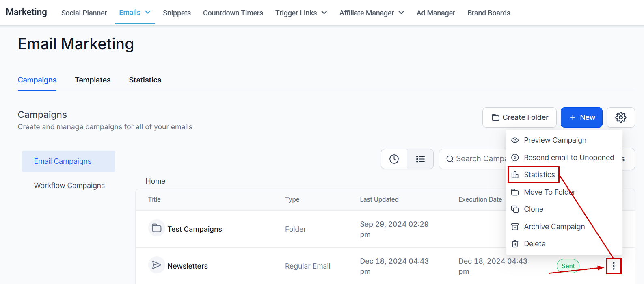Click the Newsletters paper plane icon

157,265
